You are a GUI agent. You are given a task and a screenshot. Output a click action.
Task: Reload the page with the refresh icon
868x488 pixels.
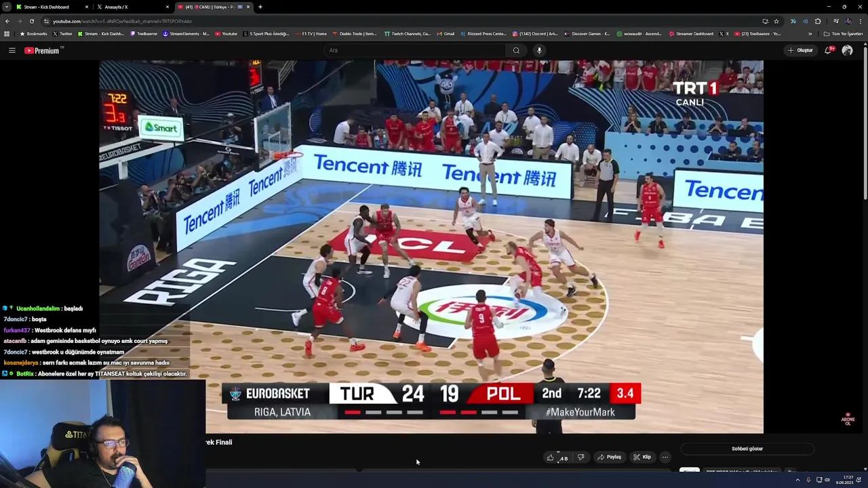point(31,21)
